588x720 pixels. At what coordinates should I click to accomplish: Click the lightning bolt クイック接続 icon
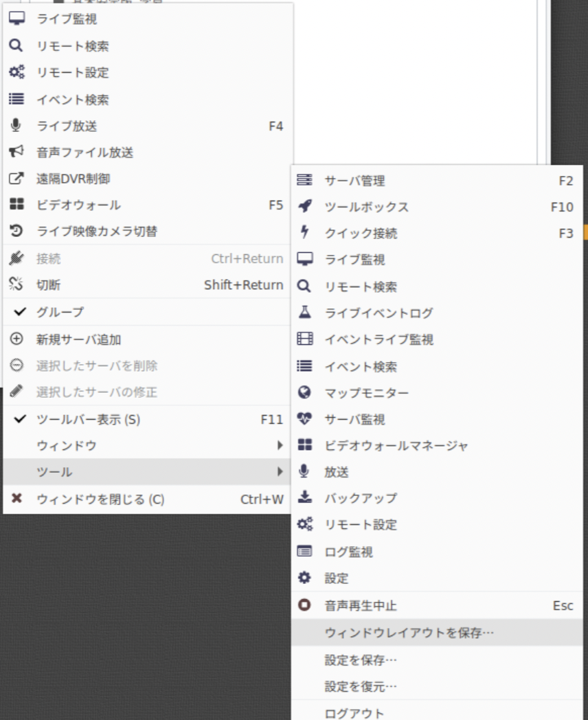point(304,233)
